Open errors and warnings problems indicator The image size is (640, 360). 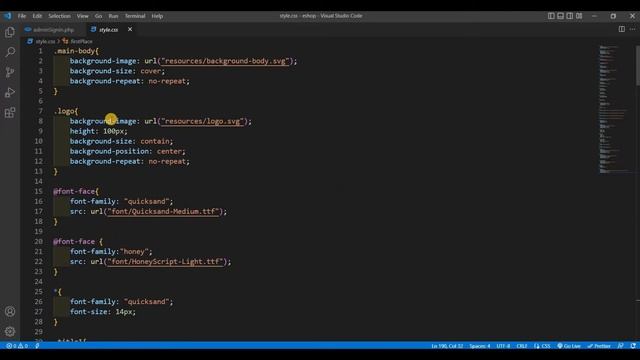17,346
